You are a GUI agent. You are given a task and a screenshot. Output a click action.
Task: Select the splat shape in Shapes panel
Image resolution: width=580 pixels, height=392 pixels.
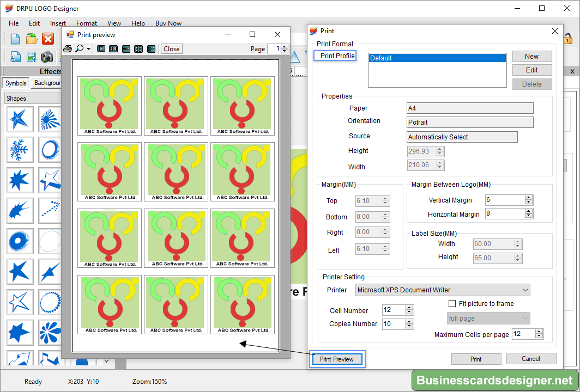pos(20,211)
